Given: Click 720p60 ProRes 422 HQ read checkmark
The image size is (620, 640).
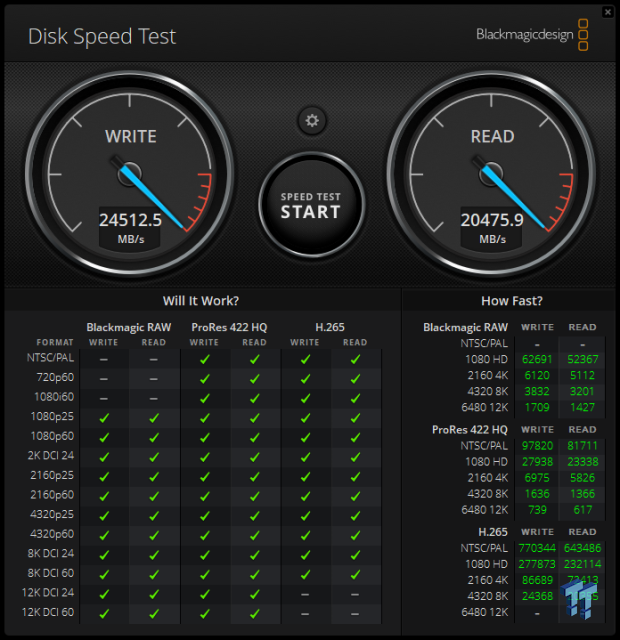Looking at the screenshot, I should point(255,379).
